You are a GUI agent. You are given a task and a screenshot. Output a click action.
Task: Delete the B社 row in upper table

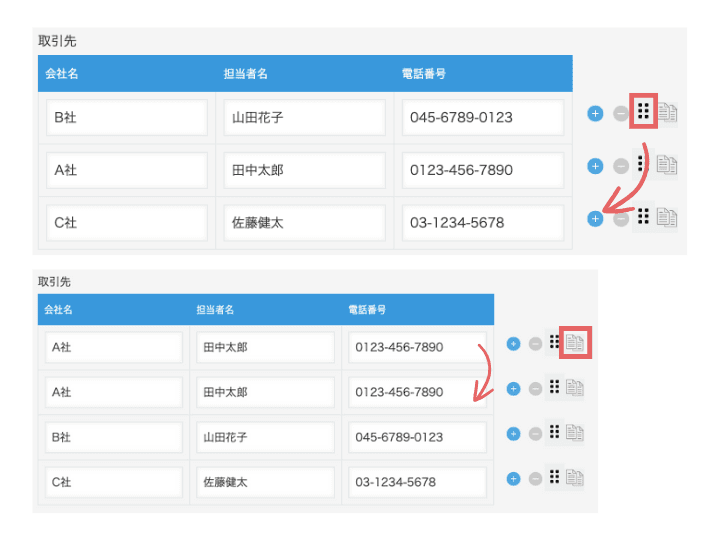point(621,113)
